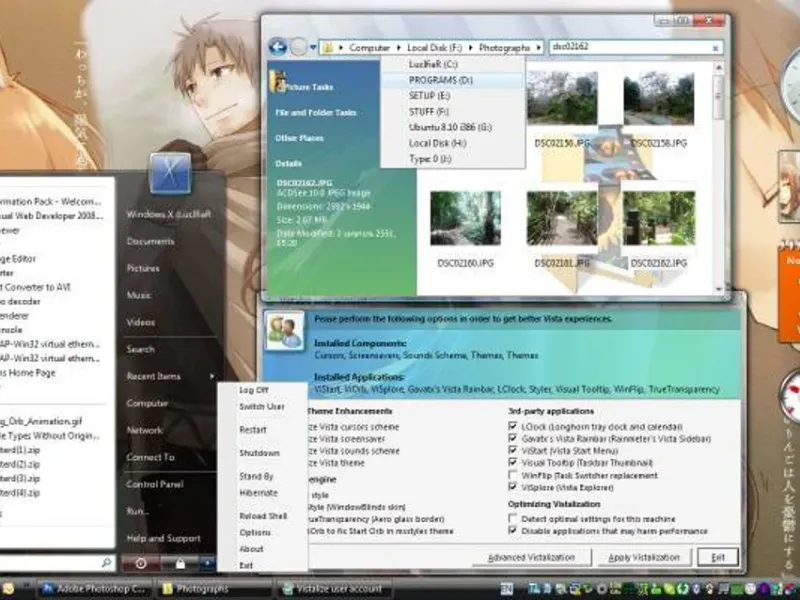The height and width of the screenshot is (600, 800).
Task: Click the padlock lock button in Start menu
Action: tap(180, 563)
